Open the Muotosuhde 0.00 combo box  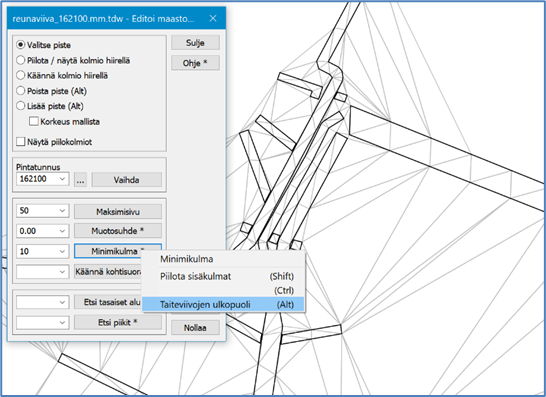(42, 231)
